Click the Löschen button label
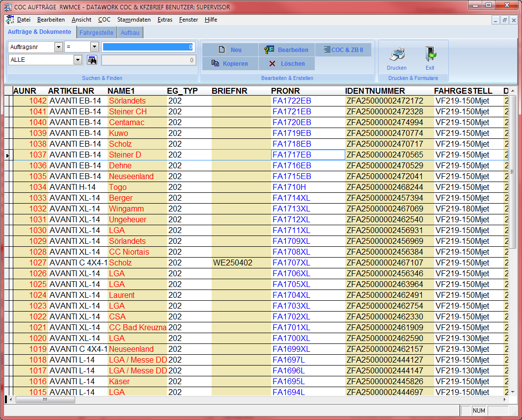Viewport: 522px width, 420px height. point(293,63)
